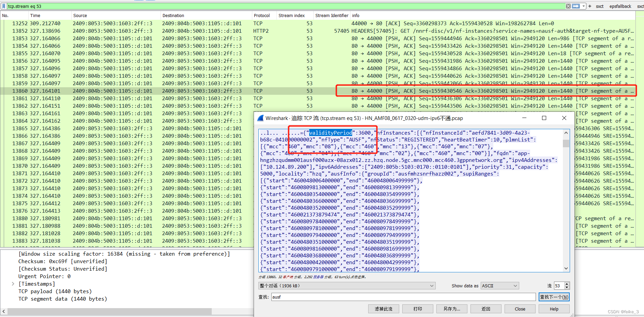The width and height of the screenshot is (644, 317).
Task: Click into the tcp.stream eq 53 filter field
Action: (x=286, y=6)
